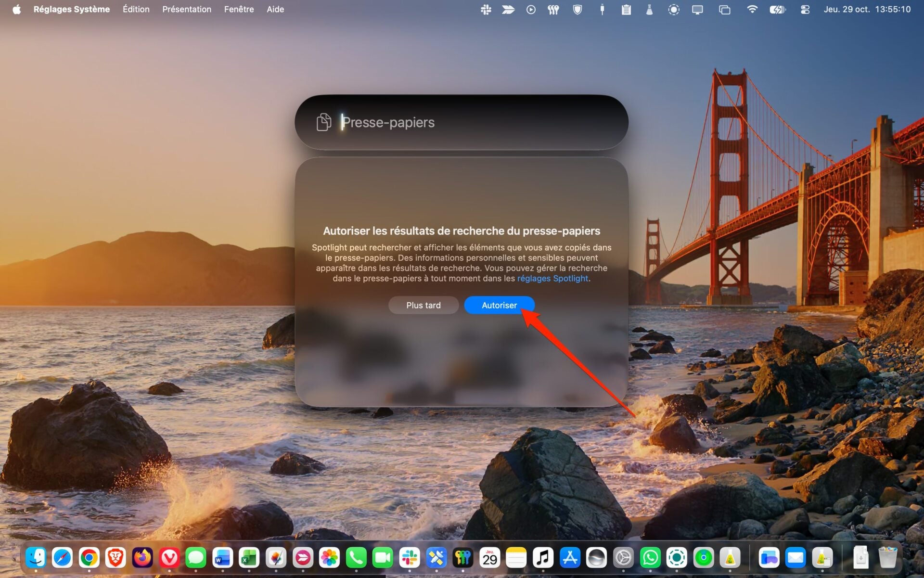This screenshot has width=924, height=578.
Task: Open the battery status menu
Action: (777, 9)
